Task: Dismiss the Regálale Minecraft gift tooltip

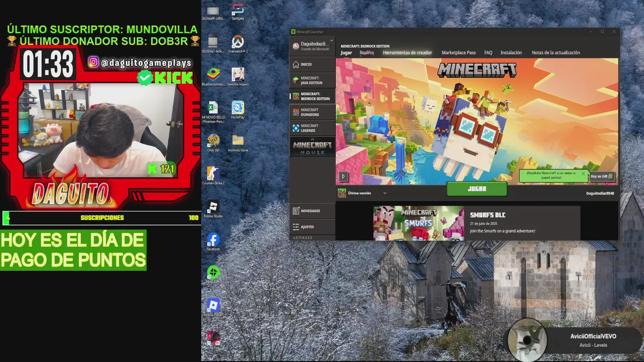Action: coord(583,173)
